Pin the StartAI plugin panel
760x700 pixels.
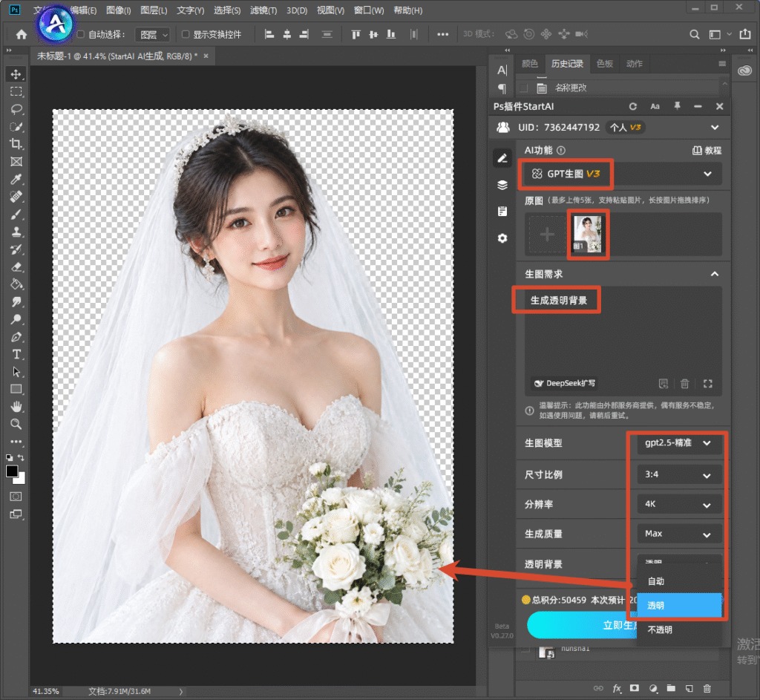[677, 106]
